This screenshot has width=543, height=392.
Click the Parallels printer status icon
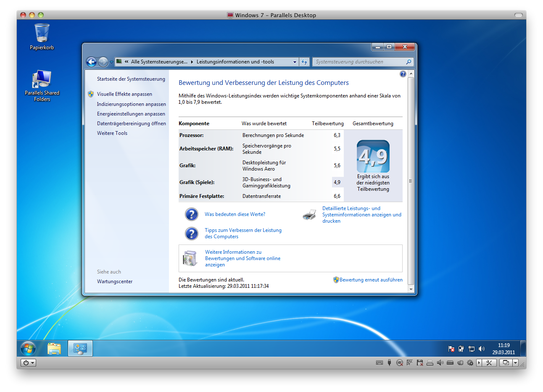tap(430, 363)
